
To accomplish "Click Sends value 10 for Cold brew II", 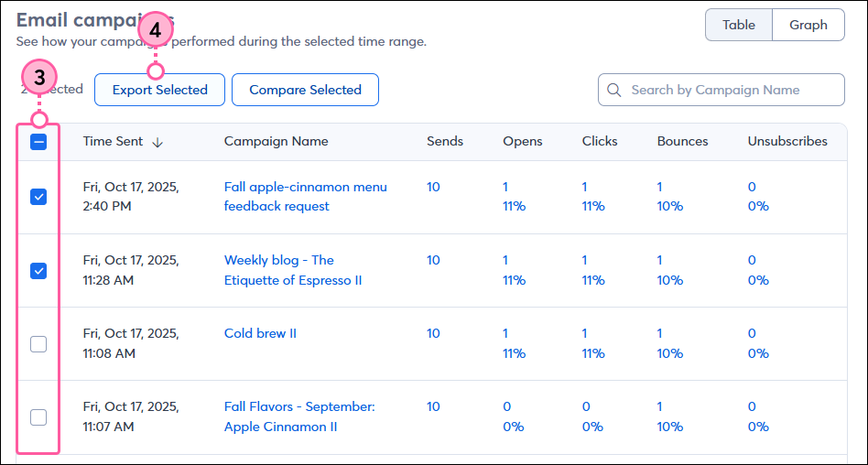I will tap(433, 333).
